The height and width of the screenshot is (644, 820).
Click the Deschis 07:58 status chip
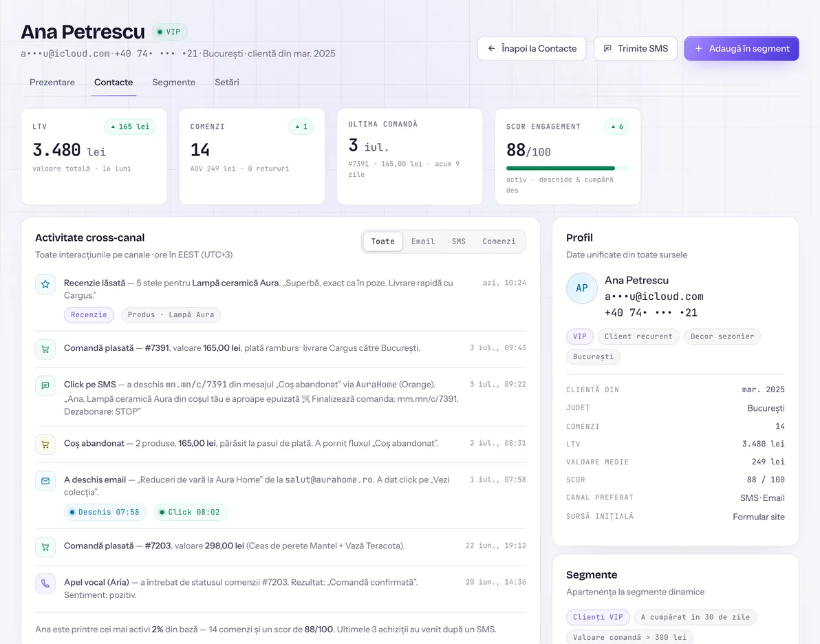click(105, 512)
